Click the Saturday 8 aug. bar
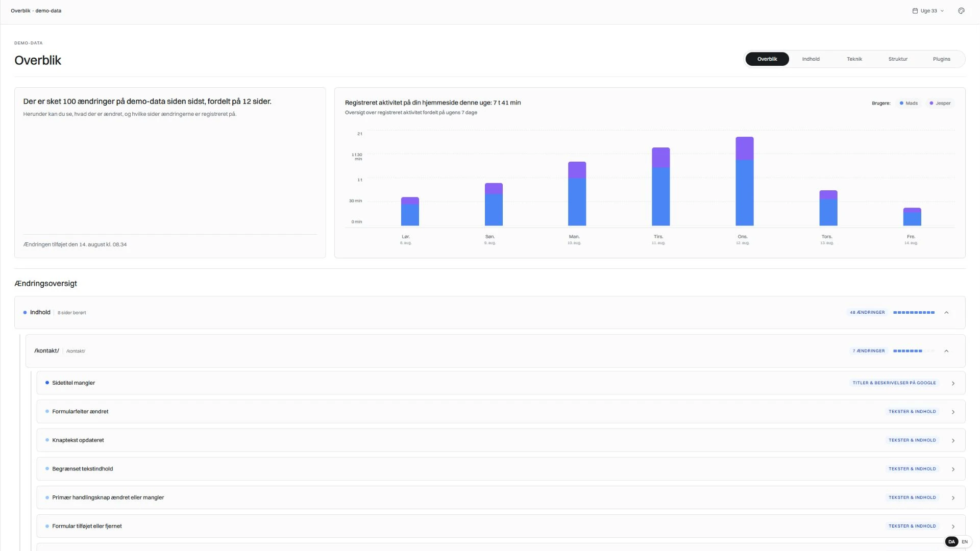Screen dimensions: 980x551 [410, 211]
